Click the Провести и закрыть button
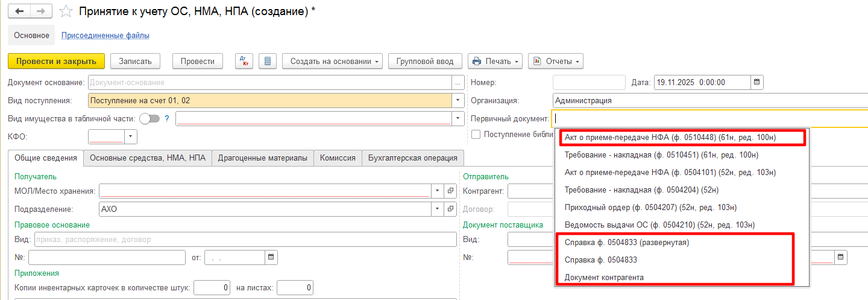Viewport: 868px width, 300px height. tap(56, 61)
